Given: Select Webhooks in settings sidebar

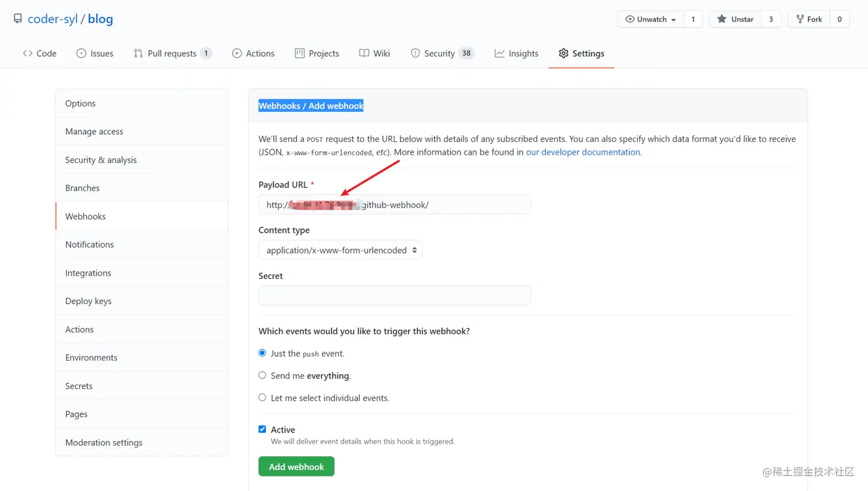Looking at the screenshot, I should pyautogui.click(x=142, y=216).
